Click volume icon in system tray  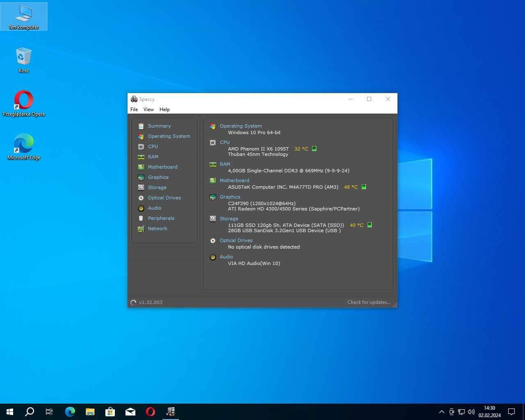point(471,412)
